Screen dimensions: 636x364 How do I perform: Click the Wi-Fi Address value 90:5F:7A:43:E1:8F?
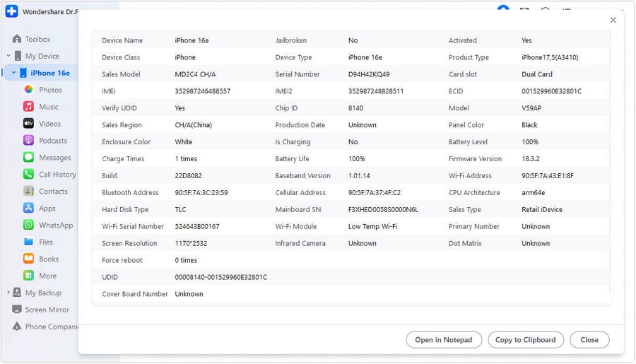point(548,176)
